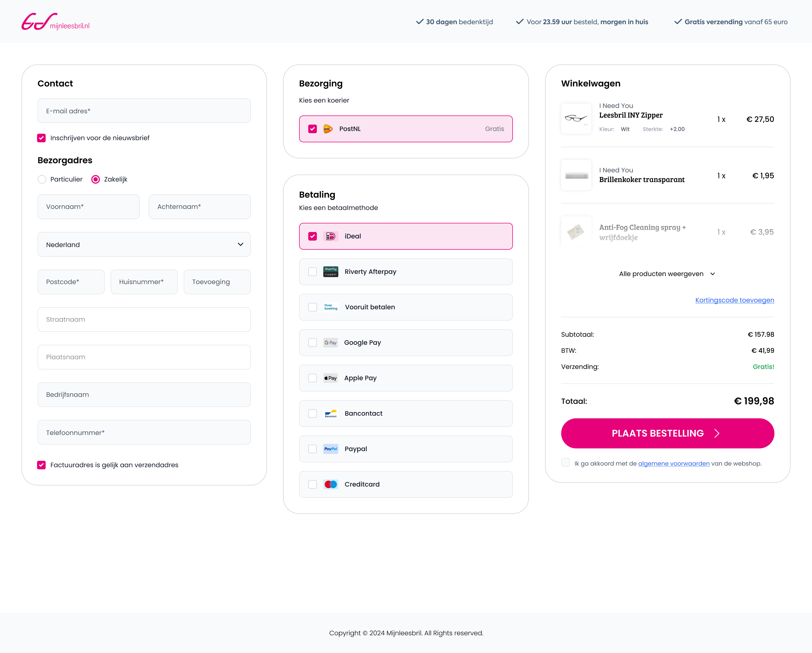Click the PLAATS BESTELLING button
Screen dimensions: 812x653
[x=667, y=433]
